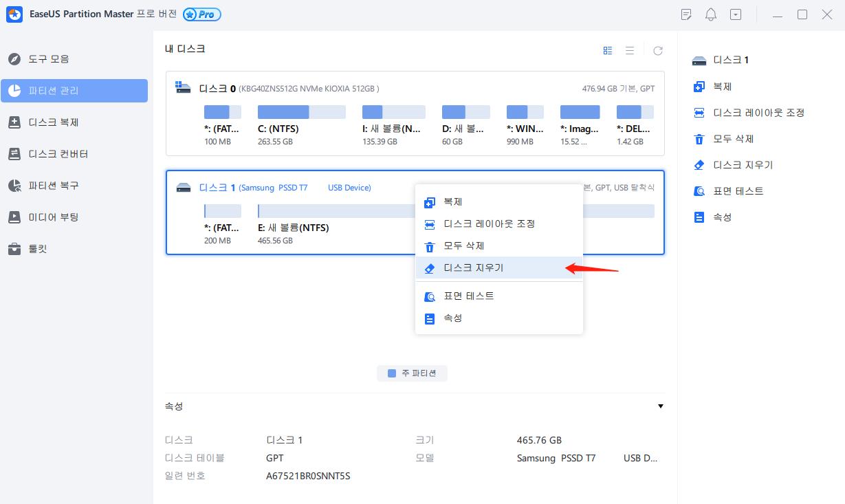The height and width of the screenshot is (504, 845).
Task: Switch to the graphical disk view icon
Action: coord(608,50)
